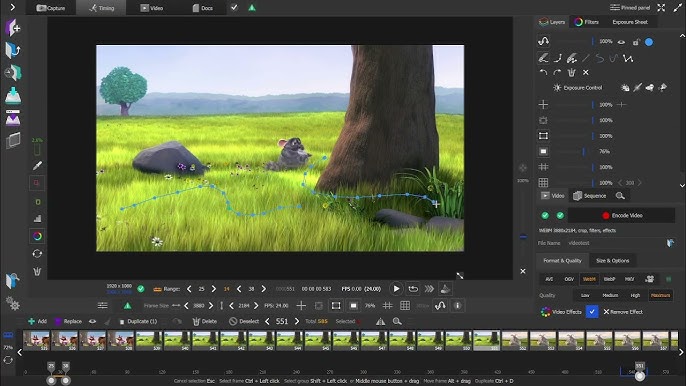Switch to the Sequence tab
This screenshot has width=686, height=386.
[589, 196]
